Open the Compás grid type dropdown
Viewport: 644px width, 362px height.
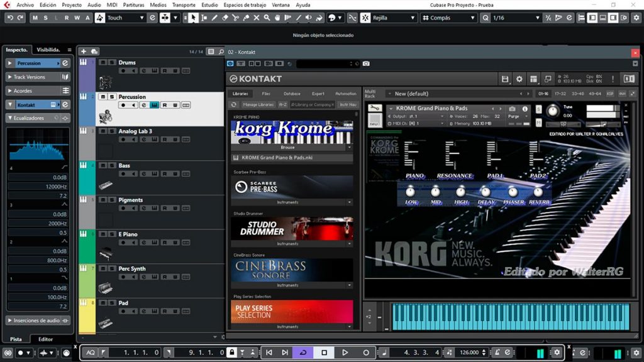pos(448,18)
